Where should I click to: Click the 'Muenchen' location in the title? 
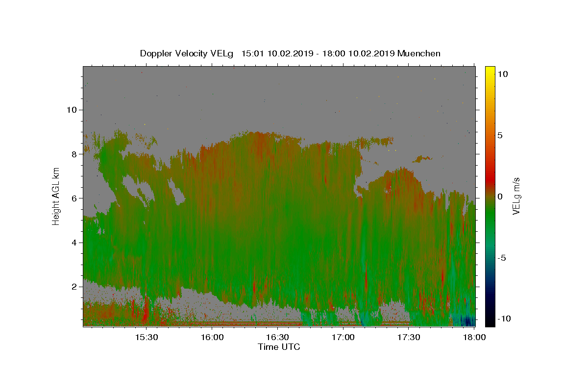(419, 53)
